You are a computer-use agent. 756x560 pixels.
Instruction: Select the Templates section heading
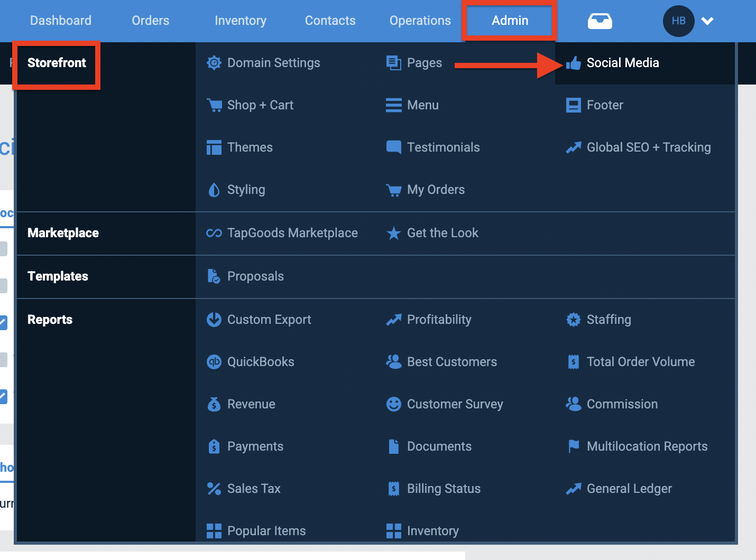point(58,276)
